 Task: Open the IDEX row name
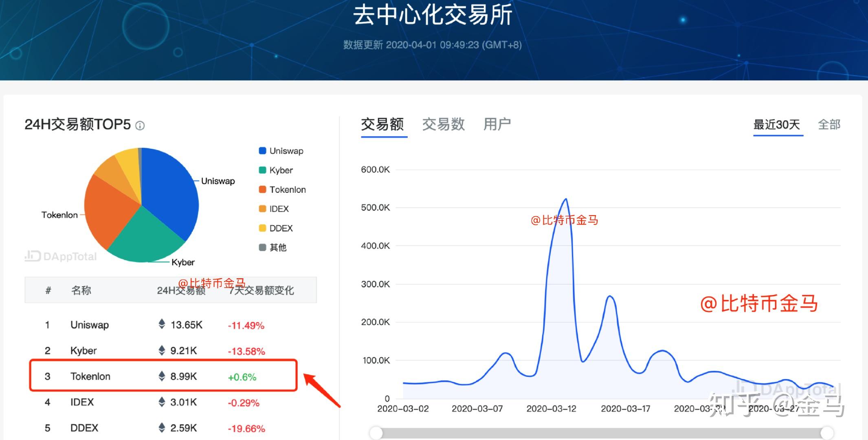(82, 402)
